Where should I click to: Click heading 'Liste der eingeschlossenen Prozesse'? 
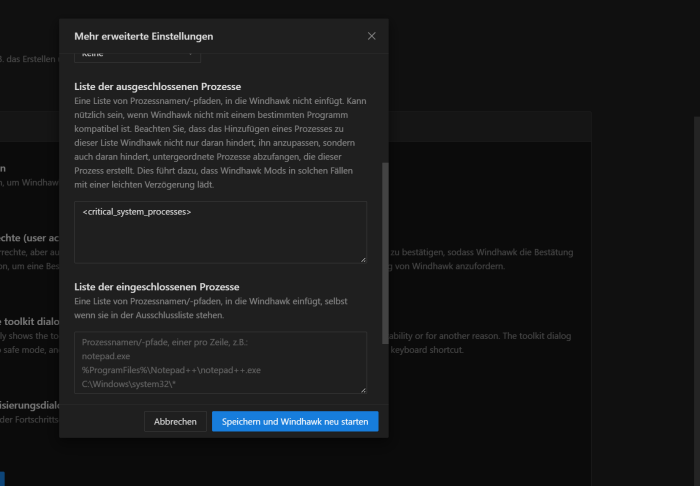[x=157, y=287]
